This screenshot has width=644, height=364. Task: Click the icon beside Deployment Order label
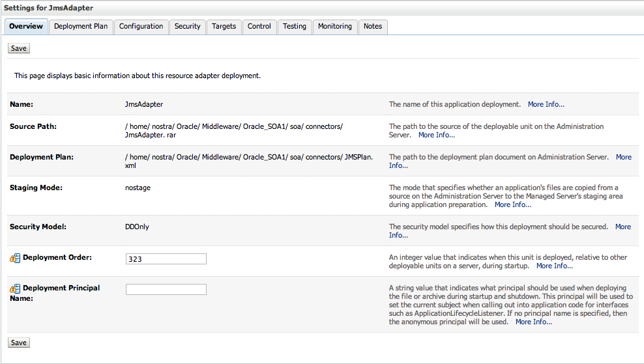(15, 258)
